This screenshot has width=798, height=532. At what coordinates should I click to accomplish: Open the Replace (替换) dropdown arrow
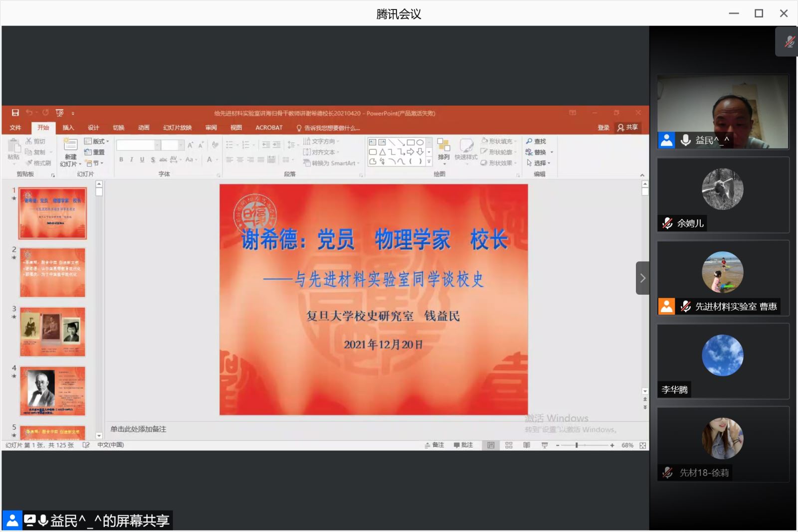pos(552,153)
